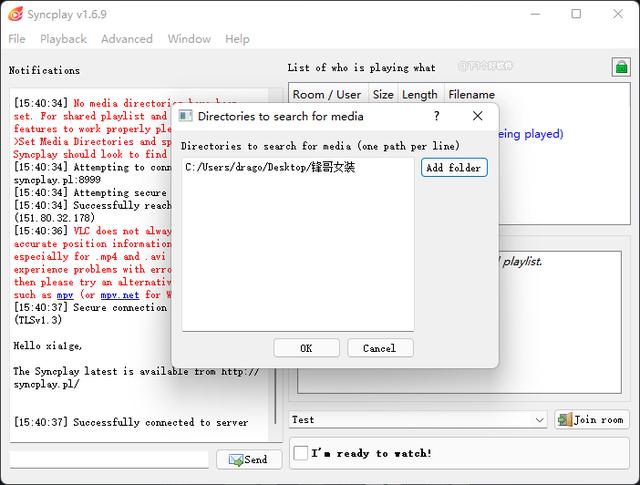The width and height of the screenshot is (640, 485).
Task: Click the 'List of who is playing what' label
Action: [361, 68]
